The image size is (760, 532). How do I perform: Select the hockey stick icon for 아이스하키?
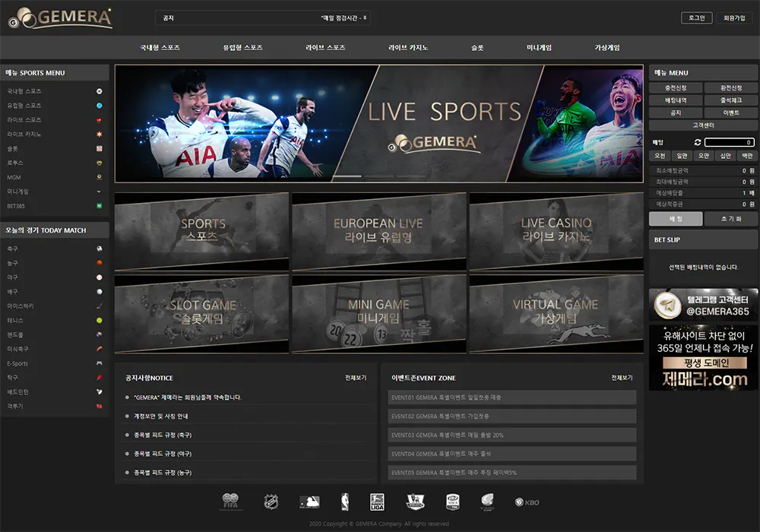pos(100,306)
